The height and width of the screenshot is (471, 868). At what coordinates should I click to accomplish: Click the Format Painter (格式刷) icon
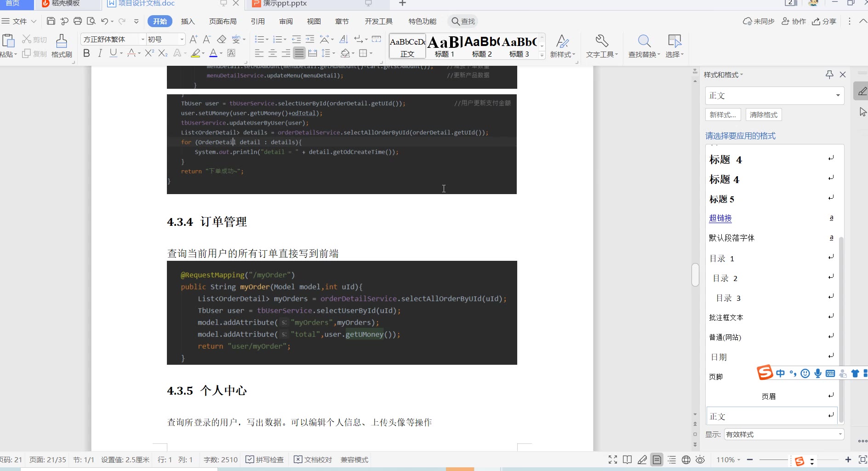point(62,46)
